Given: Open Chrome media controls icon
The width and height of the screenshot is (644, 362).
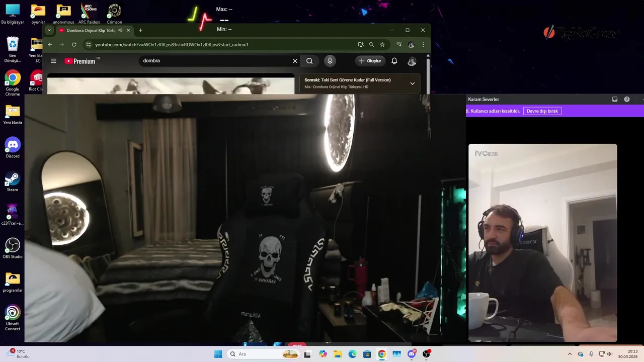Looking at the screenshot, I should coord(399,45).
